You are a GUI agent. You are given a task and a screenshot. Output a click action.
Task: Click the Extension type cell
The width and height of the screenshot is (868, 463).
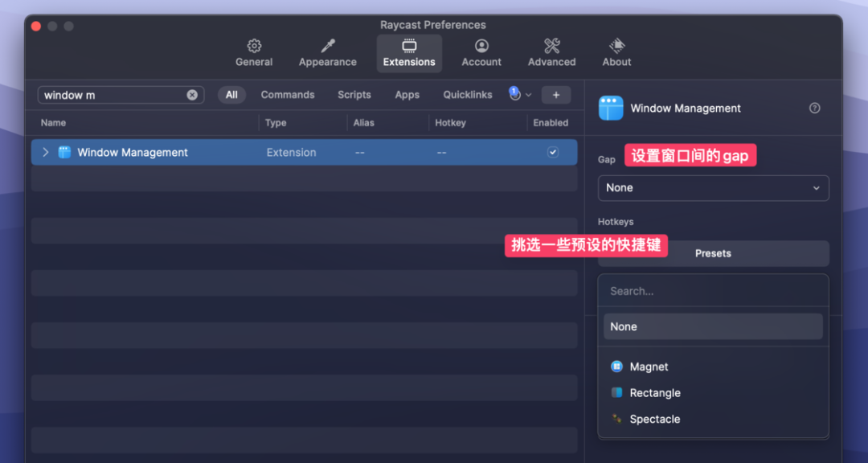(x=291, y=152)
